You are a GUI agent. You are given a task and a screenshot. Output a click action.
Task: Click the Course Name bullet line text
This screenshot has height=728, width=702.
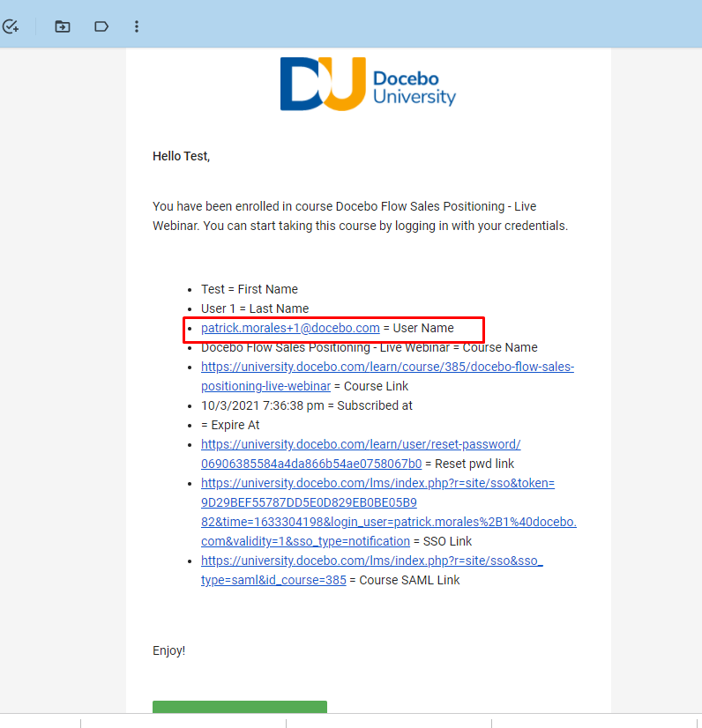370,347
